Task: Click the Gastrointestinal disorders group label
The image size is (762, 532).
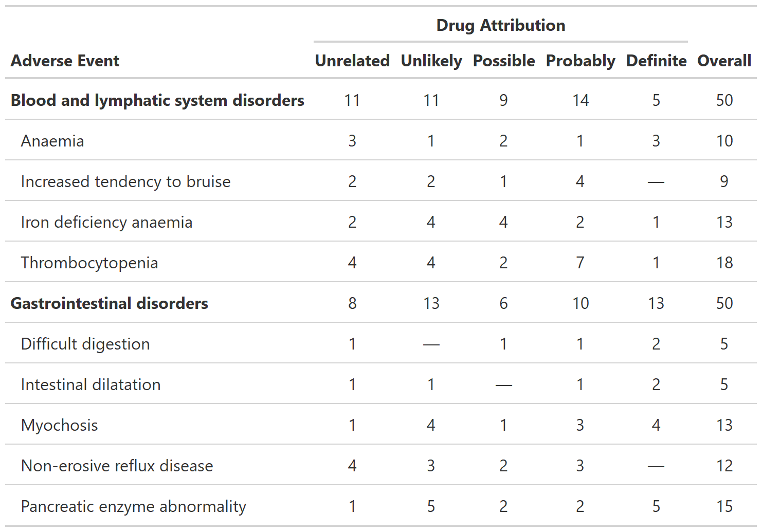Action: coord(109,303)
